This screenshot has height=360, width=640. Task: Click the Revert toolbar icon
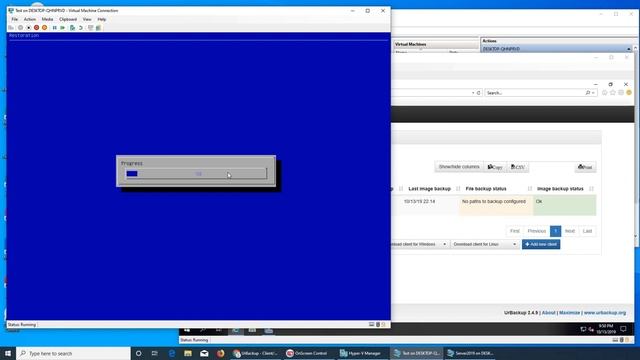[80, 28]
